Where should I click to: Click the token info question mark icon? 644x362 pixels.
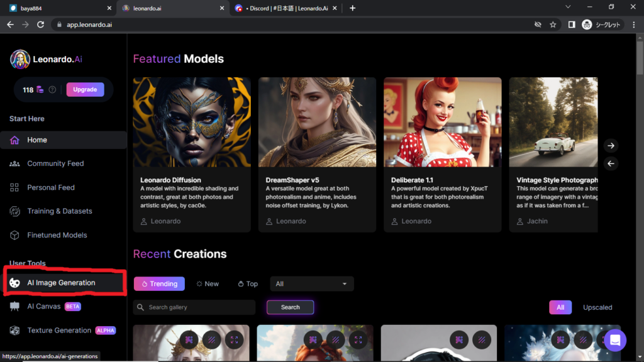[x=52, y=90]
